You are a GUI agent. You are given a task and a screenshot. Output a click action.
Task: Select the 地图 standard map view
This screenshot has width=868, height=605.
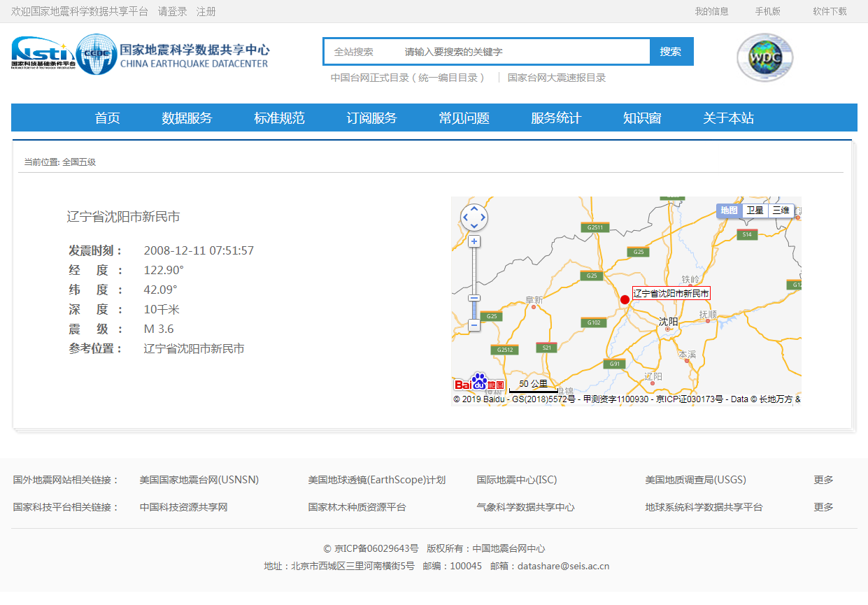pos(729,211)
